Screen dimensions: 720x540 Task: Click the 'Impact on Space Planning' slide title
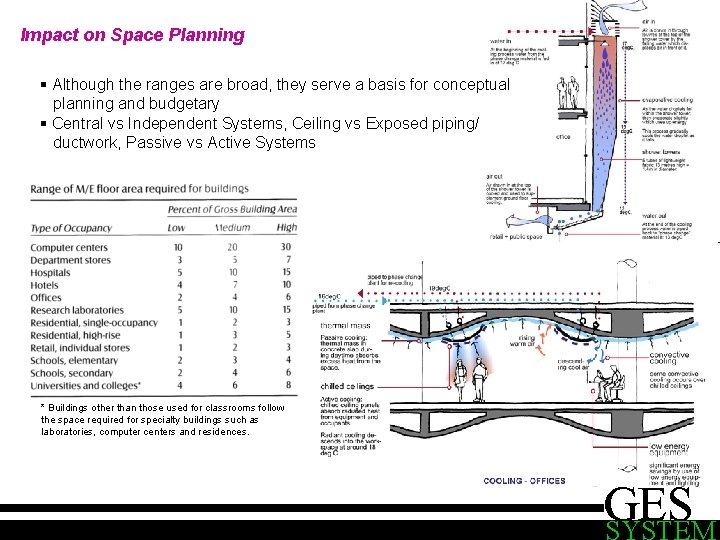click(x=133, y=35)
